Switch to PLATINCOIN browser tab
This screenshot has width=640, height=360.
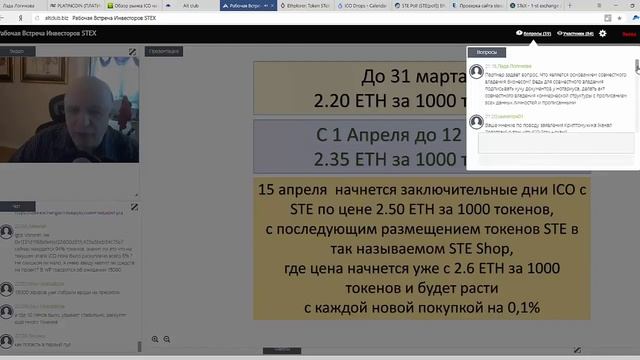[75, 6]
